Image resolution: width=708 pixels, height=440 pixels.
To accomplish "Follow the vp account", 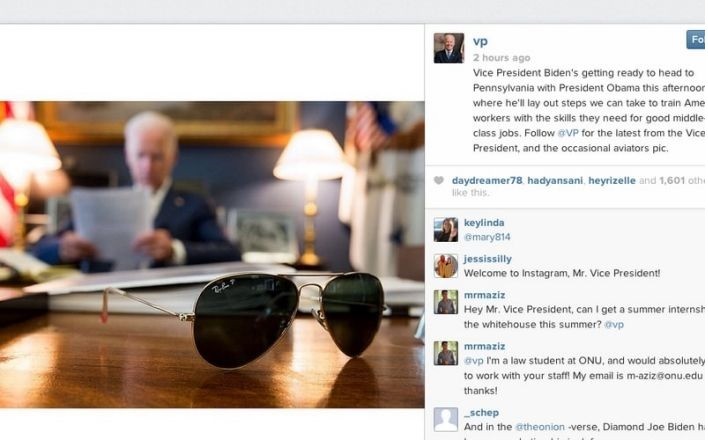I will coord(696,40).
